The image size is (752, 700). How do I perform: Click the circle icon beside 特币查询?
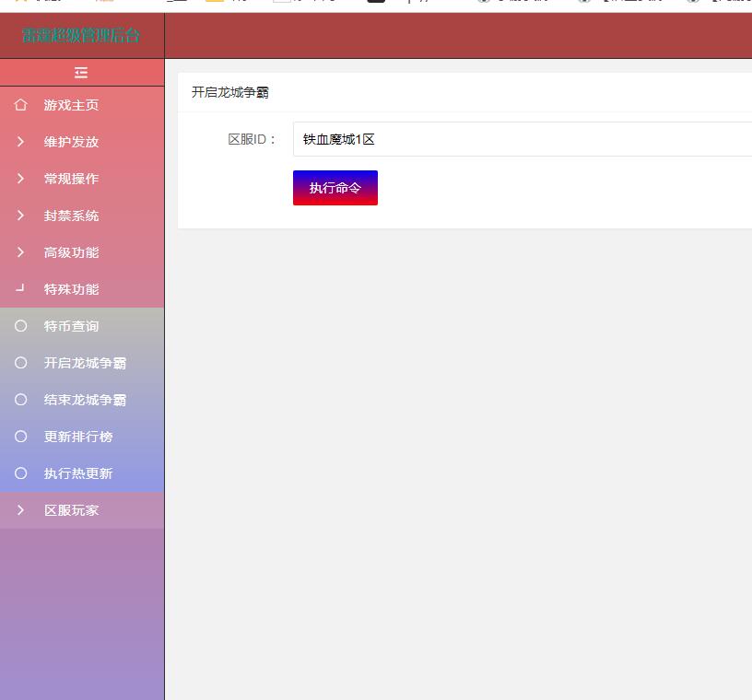[20, 326]
